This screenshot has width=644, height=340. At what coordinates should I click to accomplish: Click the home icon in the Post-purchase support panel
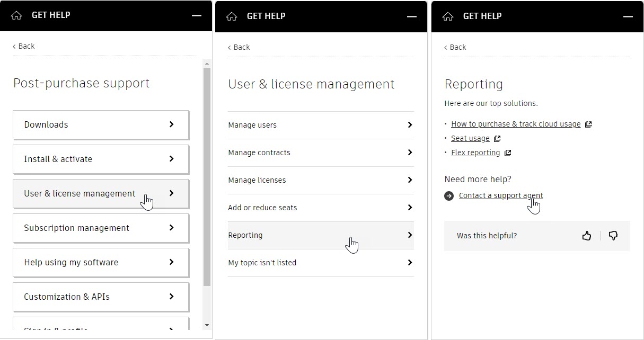coord(16,15)
